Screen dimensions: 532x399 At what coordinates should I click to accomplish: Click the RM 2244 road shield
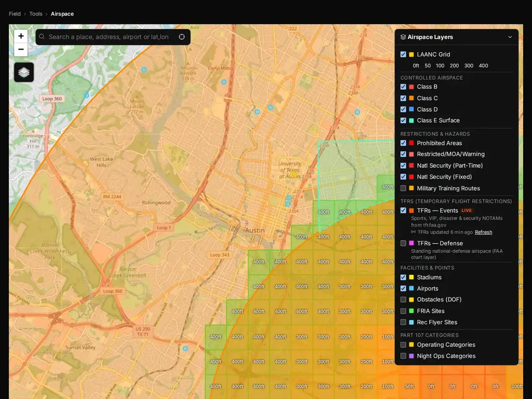point(112,197)
